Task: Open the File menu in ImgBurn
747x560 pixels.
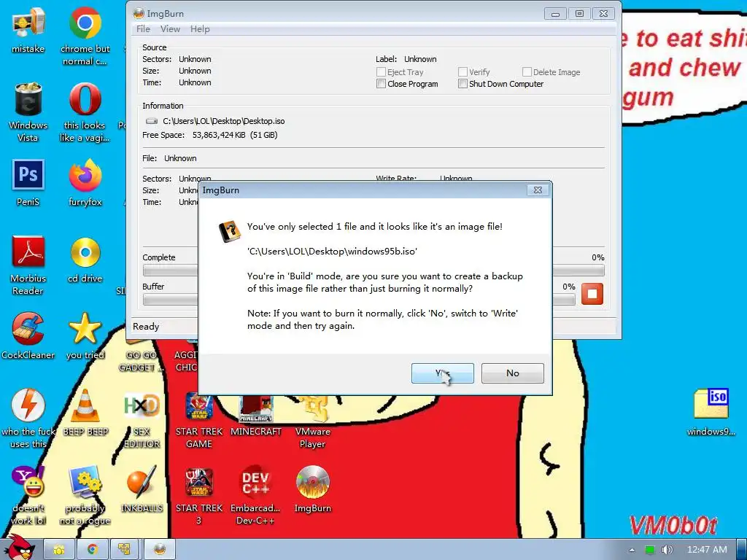Action: pos(143,29)
